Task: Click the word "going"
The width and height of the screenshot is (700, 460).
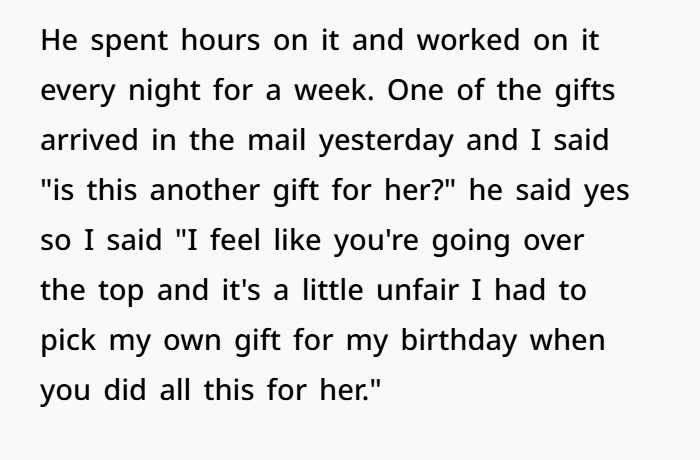Action: click(471, 242)
